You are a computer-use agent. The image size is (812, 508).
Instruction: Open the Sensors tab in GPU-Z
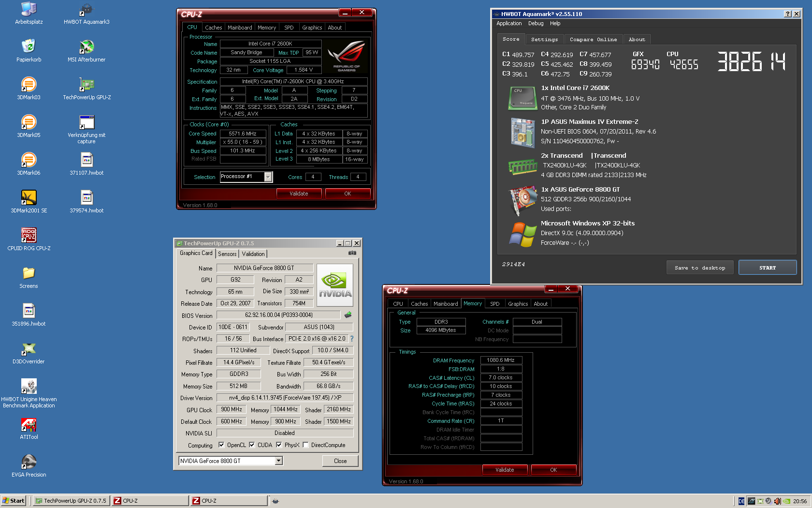227,254
